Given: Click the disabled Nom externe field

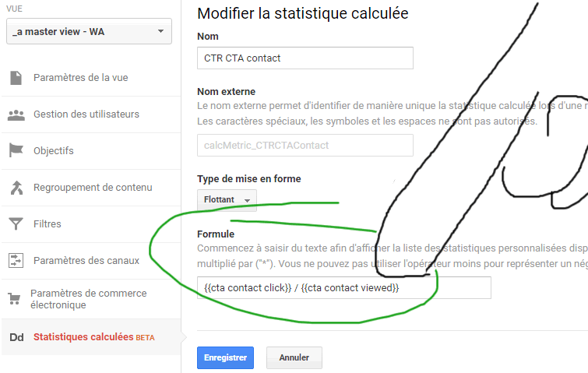Looking at the screenshot, I should 305,145.
